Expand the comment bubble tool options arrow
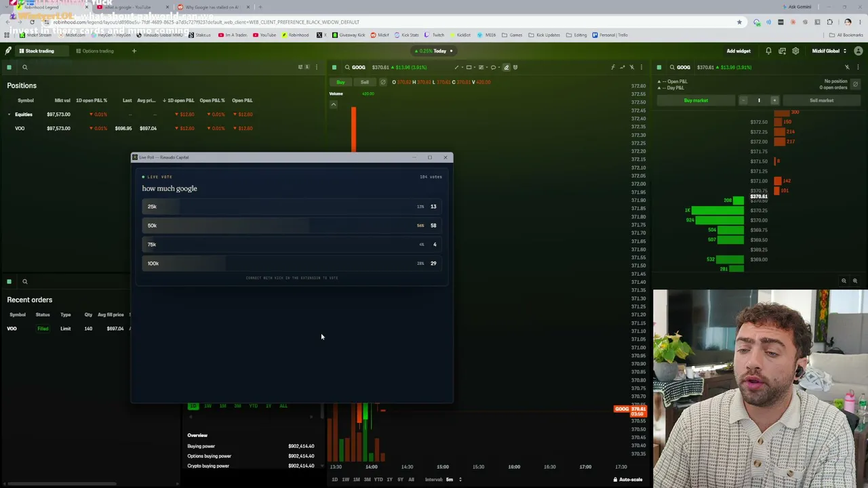 point(499,67)
